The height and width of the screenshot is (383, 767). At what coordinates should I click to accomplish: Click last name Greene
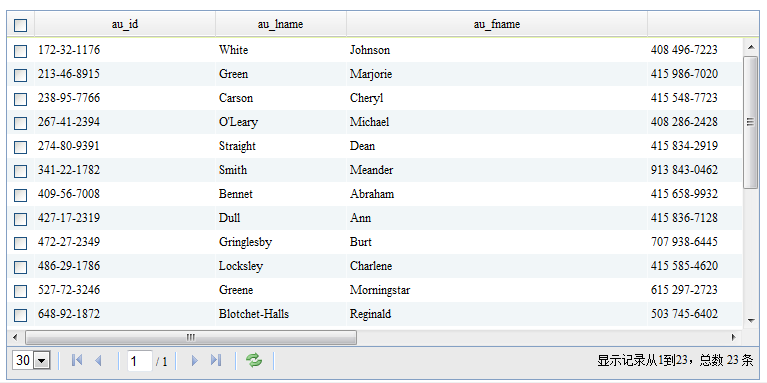point(236,290)
